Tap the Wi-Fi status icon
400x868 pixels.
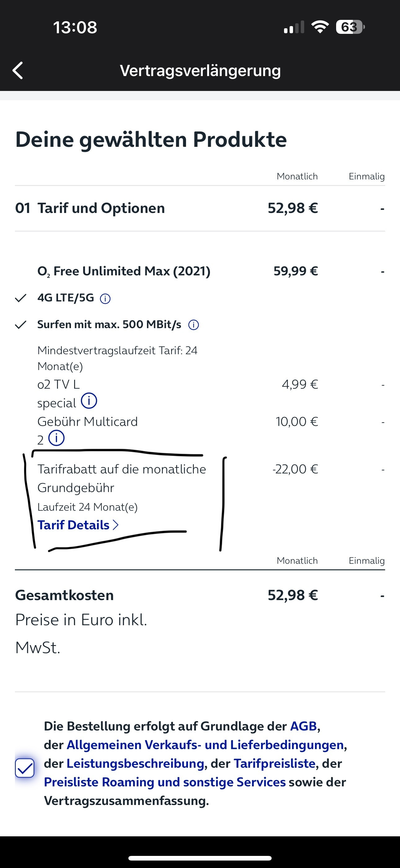tap(320, 27)
